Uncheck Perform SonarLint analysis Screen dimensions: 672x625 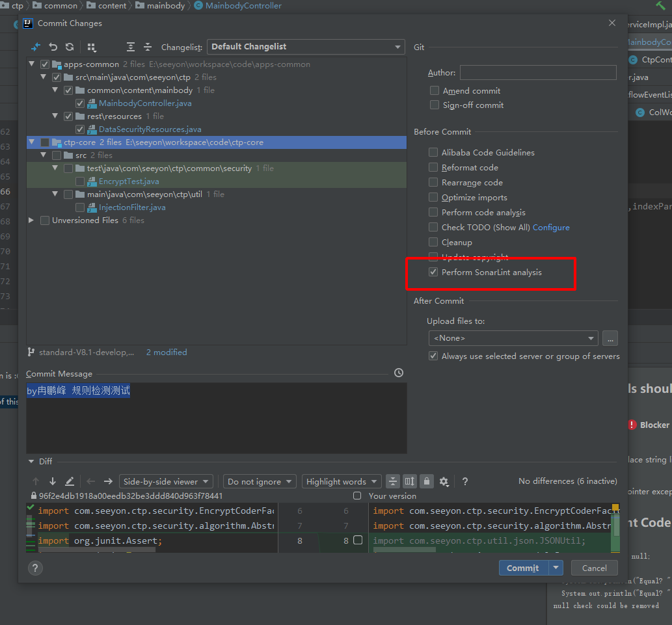[434, 272]
